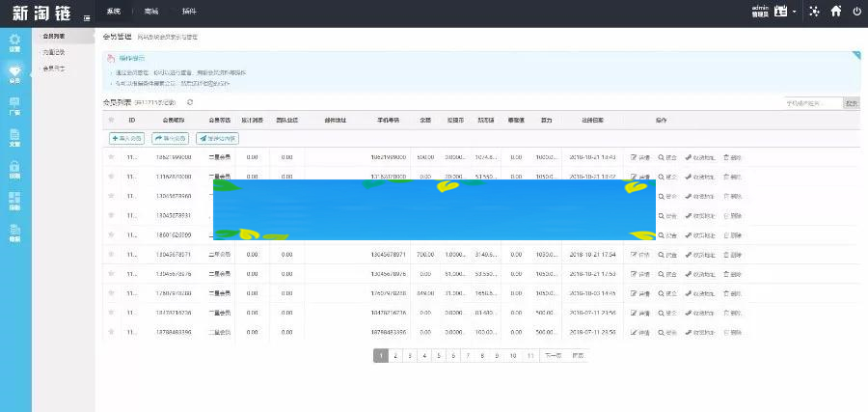Open the 插件 top menu item

click(x=187, y=12)
